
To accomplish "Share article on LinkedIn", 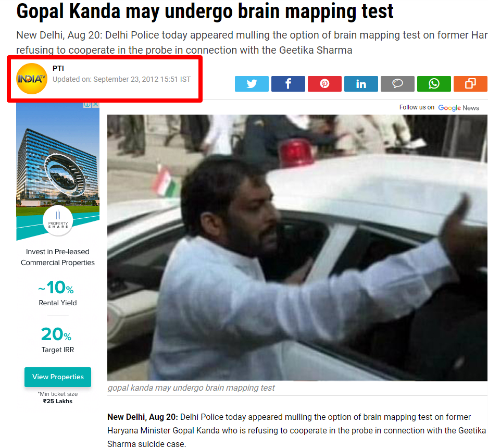I will tap(361, 84).
